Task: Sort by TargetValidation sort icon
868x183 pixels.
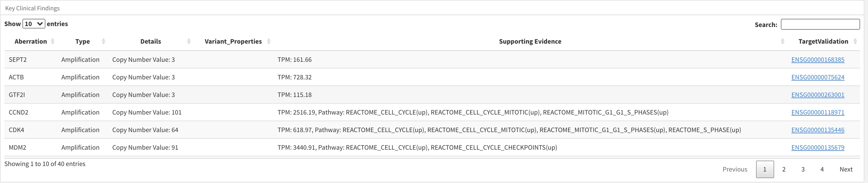Action: click(x=855, y=42)
